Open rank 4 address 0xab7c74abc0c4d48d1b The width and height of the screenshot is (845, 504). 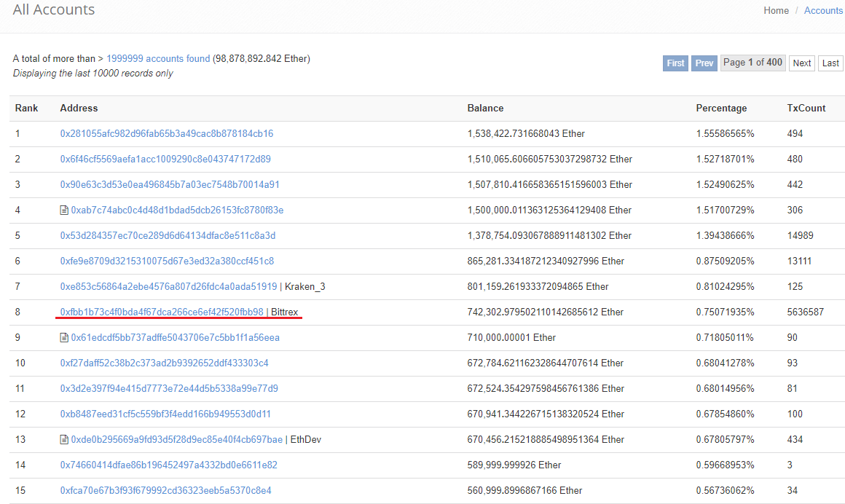click(177, 210)
